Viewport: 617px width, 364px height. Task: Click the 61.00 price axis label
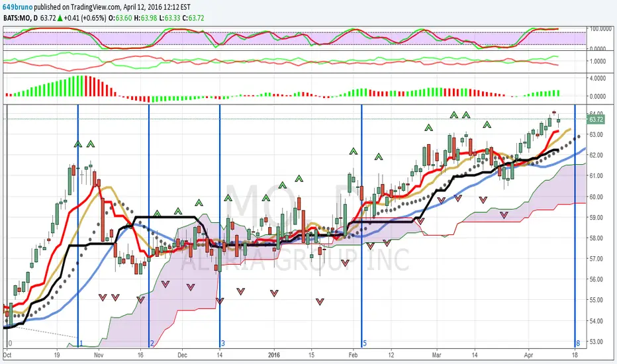[x=596, y=176]
